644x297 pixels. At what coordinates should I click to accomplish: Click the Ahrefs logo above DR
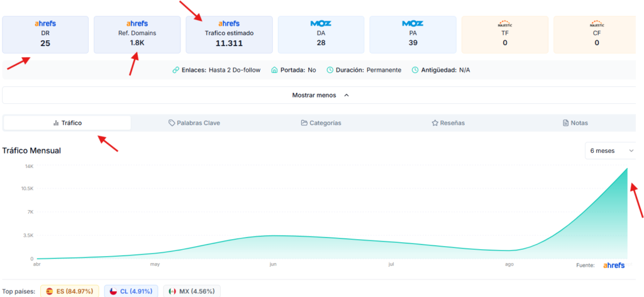[x=45, y=24]
